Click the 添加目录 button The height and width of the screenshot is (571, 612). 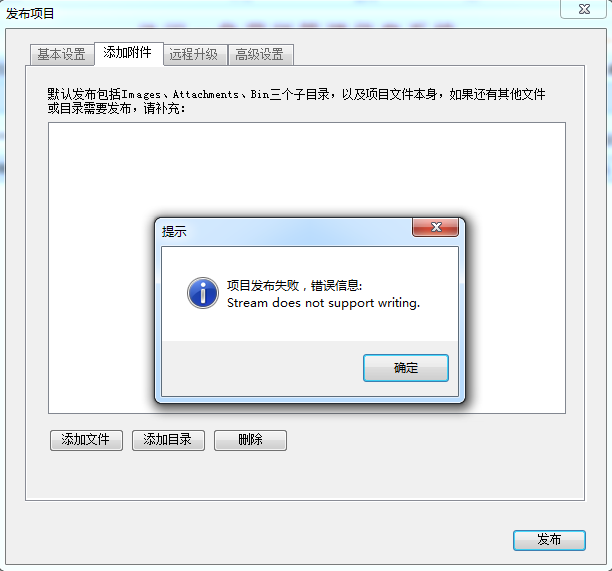(168, 440)
